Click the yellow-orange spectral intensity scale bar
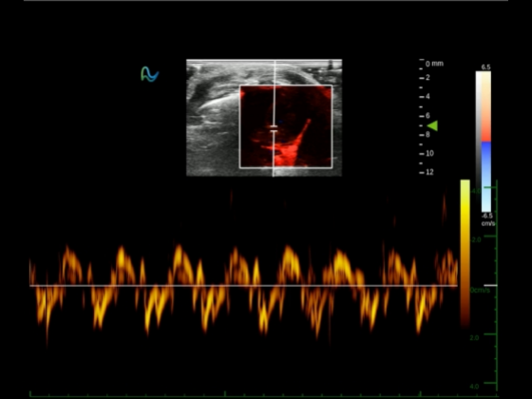Image resolution: width=532 pixels, height=399 pixels. (465, 254)
